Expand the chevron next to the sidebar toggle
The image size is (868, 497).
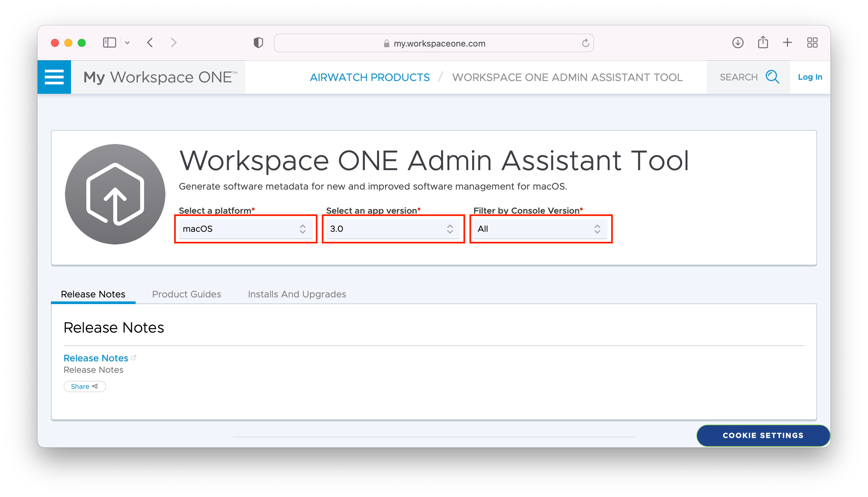(x=128, y=42)
